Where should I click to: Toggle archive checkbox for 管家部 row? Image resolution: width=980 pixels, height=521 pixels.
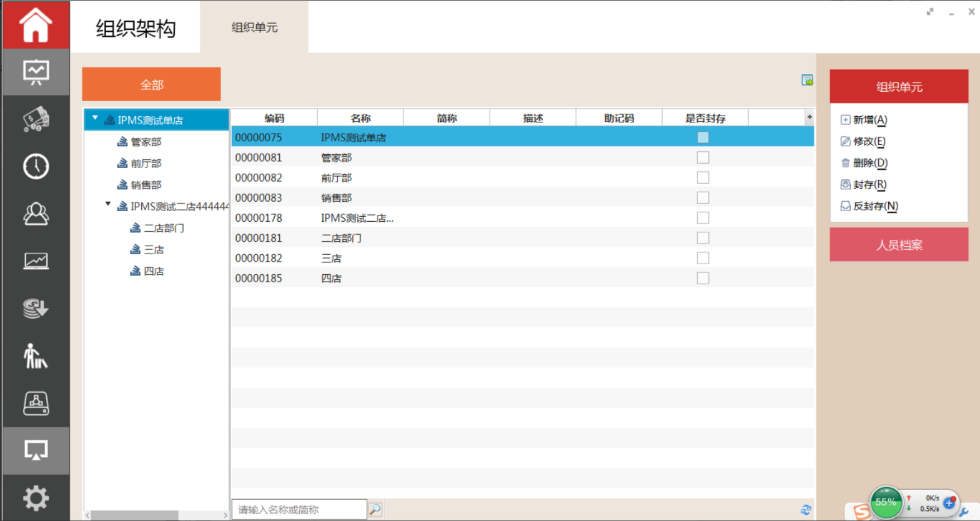703,157
